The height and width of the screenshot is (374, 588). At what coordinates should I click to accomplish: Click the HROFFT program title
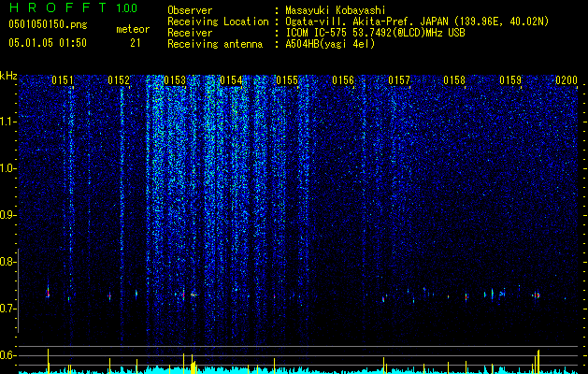pyautogui.click(x=58, y=7)
